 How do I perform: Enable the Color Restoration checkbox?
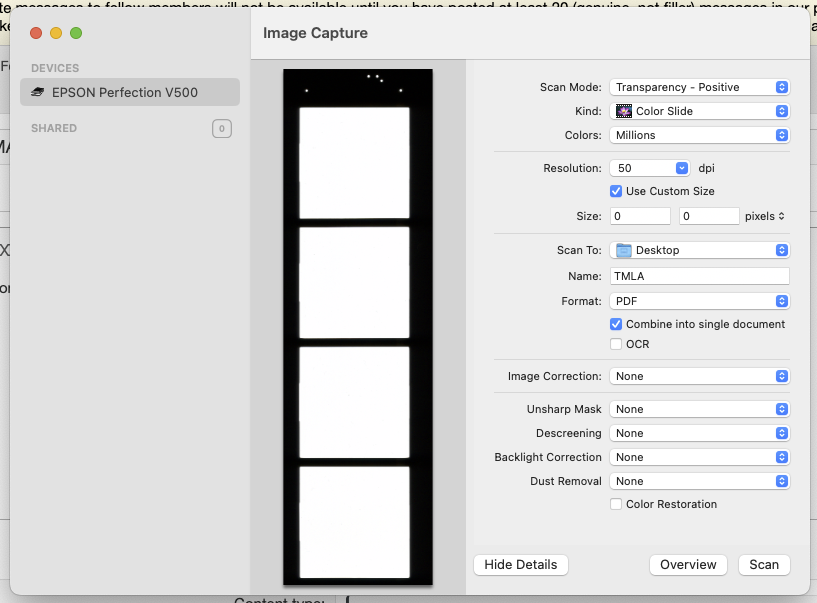[616, 504]
